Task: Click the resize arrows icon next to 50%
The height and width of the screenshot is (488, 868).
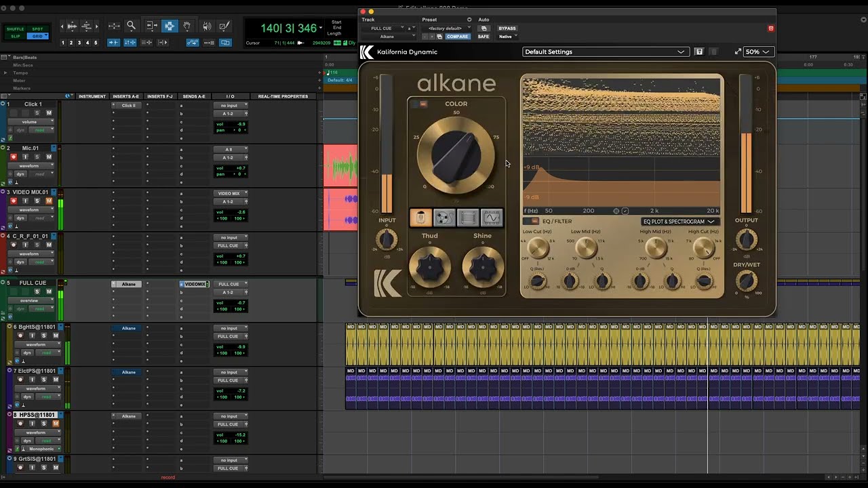Action: (738, 52)
